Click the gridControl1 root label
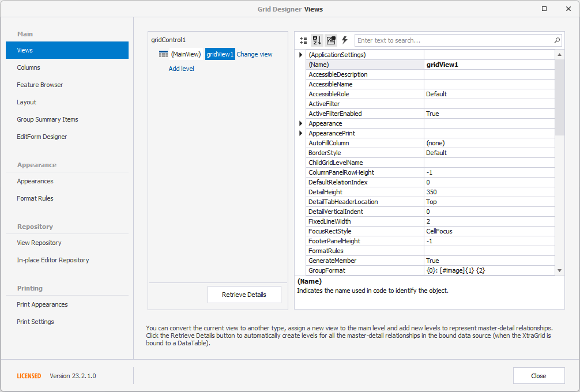This screenshot has width=580, height=392. (x=168, y=40)
